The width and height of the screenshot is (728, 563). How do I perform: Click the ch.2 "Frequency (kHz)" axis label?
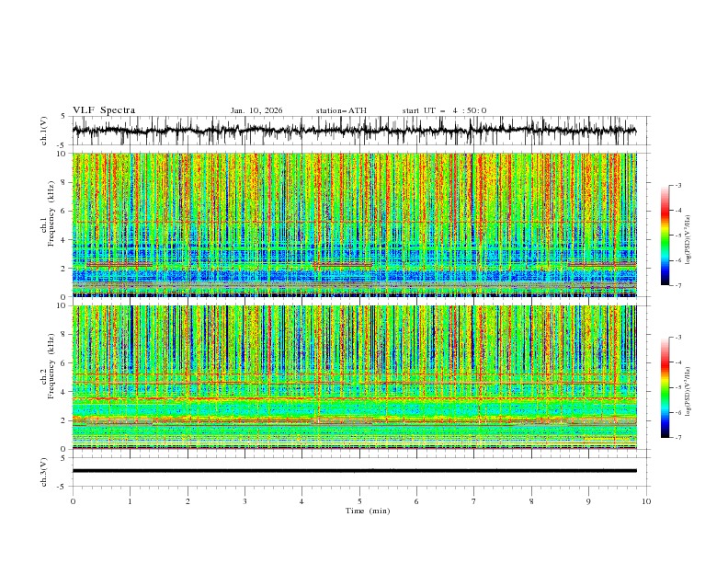[51, 366]
